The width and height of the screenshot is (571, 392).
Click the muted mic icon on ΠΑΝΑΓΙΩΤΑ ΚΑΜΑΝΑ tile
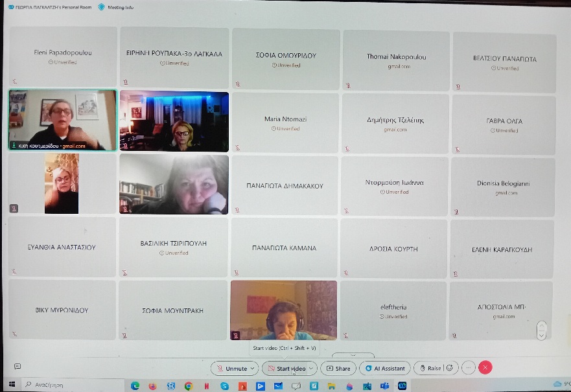237,273
